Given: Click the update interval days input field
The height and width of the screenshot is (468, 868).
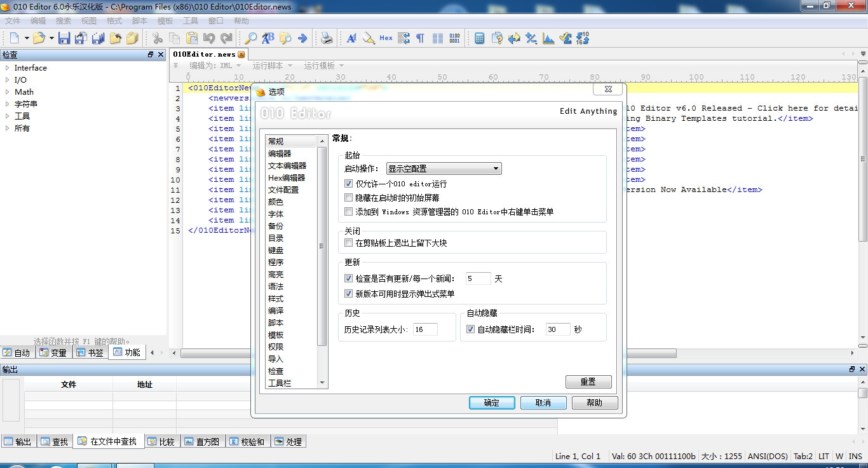Looking at the screenshot, I should coord(478,279).
